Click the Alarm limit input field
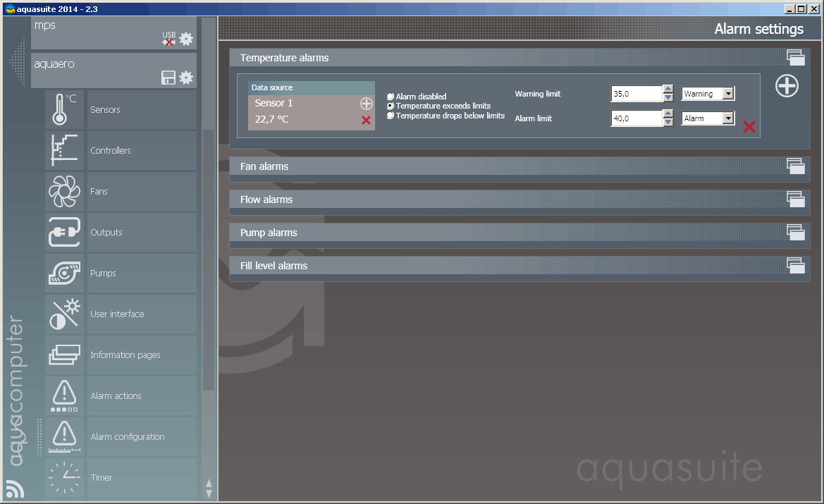Image resolution: width=824 pixels, height=504 pixels. (637, 118)
